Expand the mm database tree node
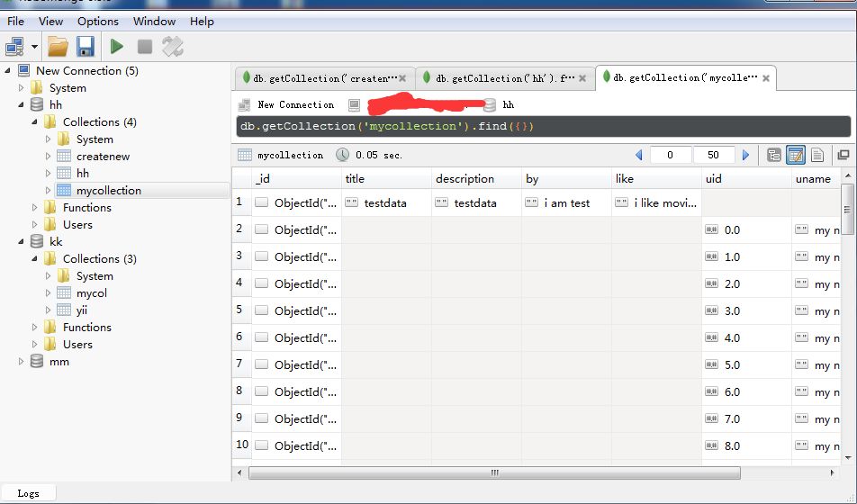Screen dimensions: 857x504 [x=22, y=361]
